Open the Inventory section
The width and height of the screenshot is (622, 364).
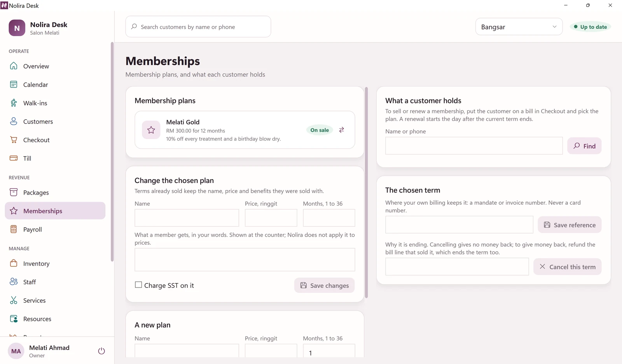(55, 264)
